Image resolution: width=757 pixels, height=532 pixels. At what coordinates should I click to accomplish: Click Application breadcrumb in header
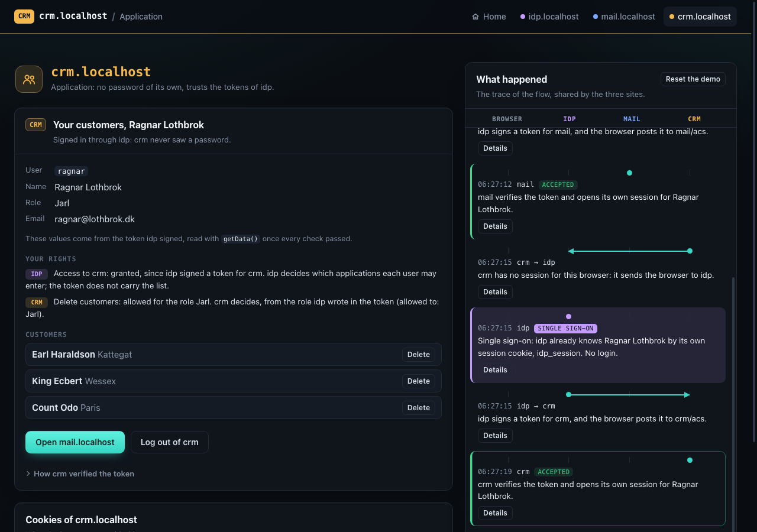click(x=141, y=17)
